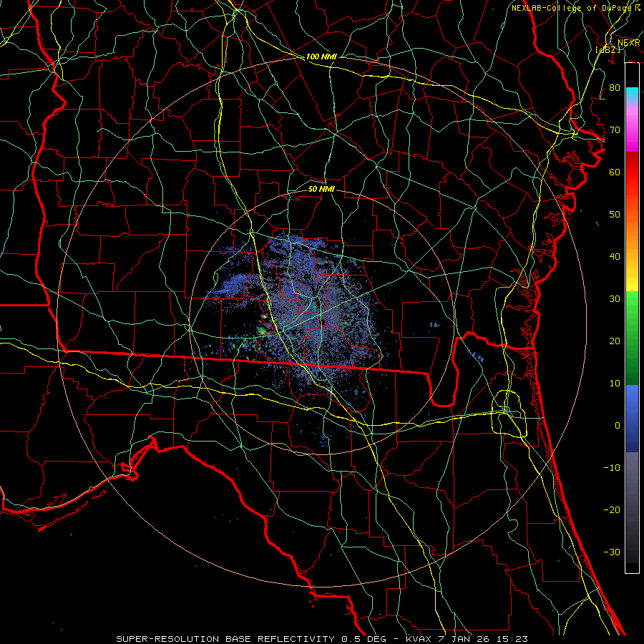This screenshot has height=644, width=644.
Task: Click the -20 dBZ scale label
Action: [x=612, y=509]
